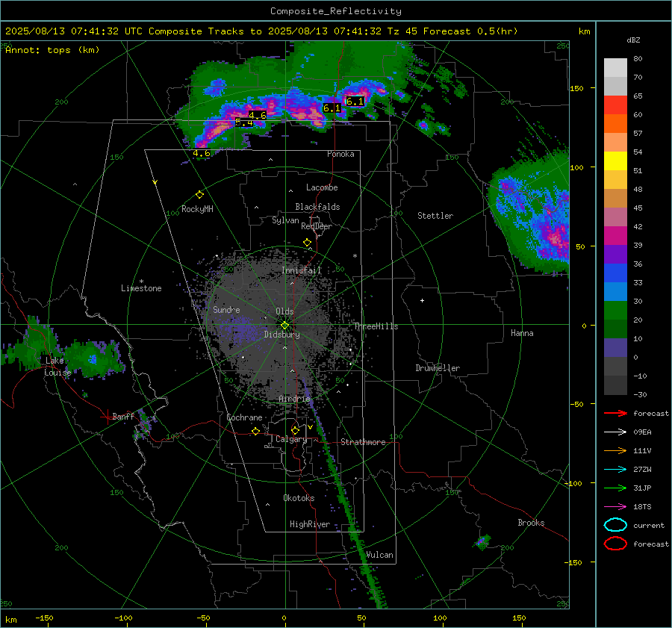Click the Lacombe city label
The width and height of the screenshot is (672, 628).
click(322, 187)
